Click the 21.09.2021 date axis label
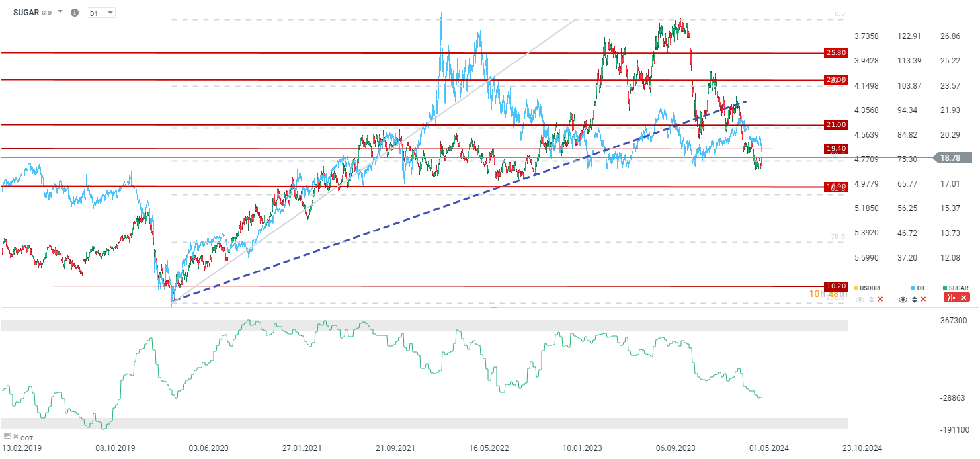 pyautogui.click(x=396, y=448)
